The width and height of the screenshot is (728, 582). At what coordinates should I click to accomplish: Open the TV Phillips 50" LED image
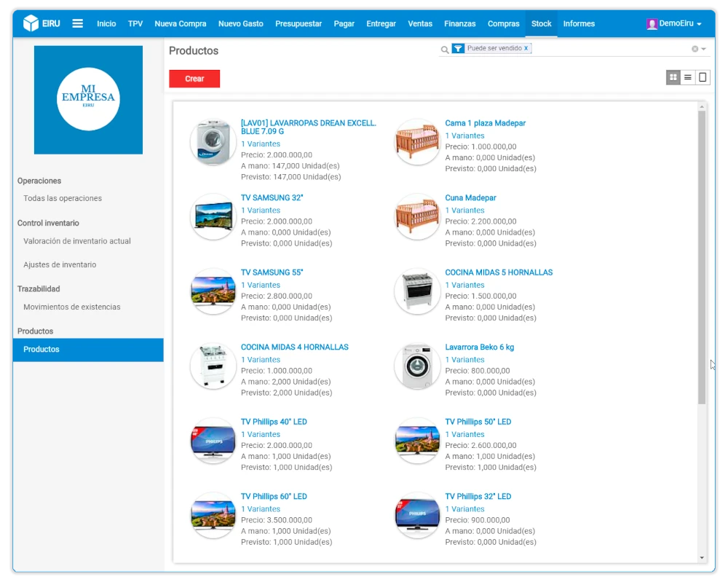click(417, 441)
